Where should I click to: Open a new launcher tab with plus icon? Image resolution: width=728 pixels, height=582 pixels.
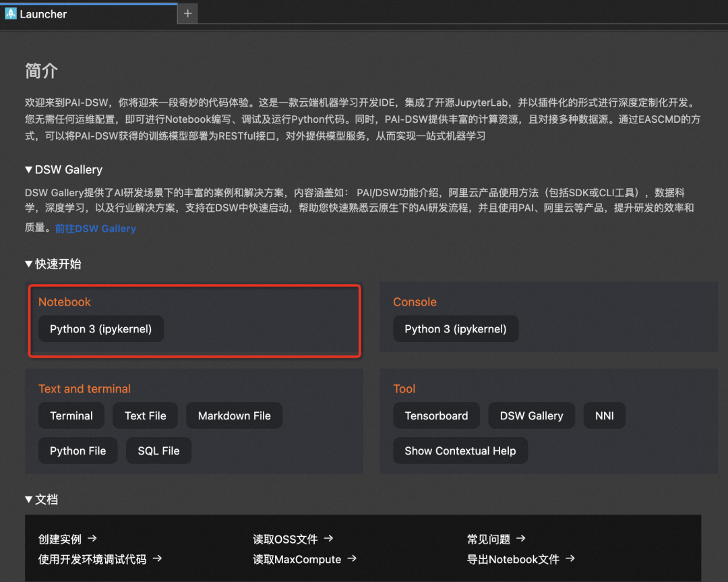pyautogui.click(x=187, y=13)
